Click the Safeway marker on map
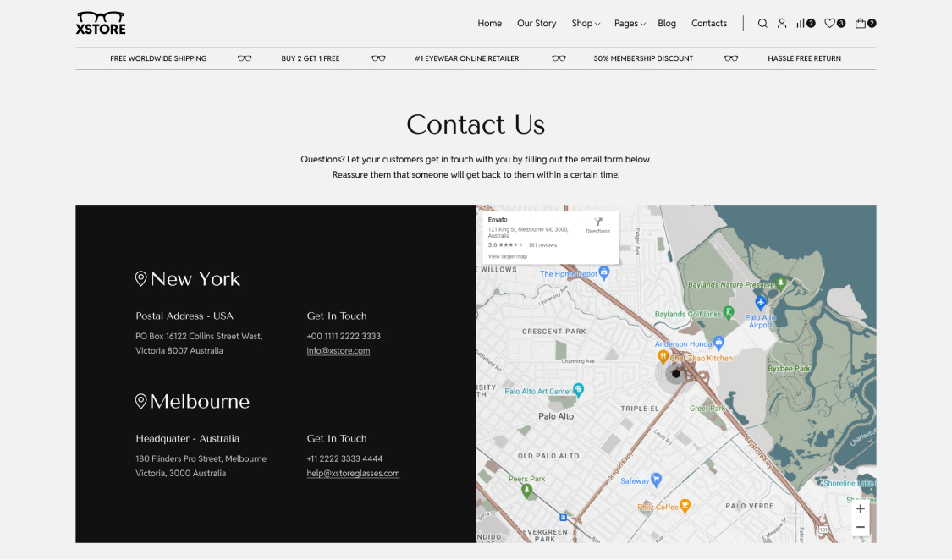This screenshot has width=952, height=560. (656, 480)
